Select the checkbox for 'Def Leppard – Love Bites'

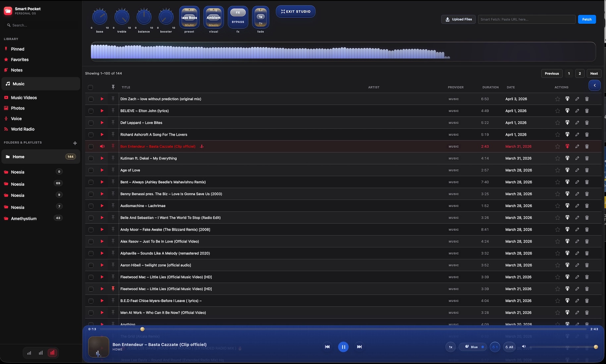click(91, 123)
